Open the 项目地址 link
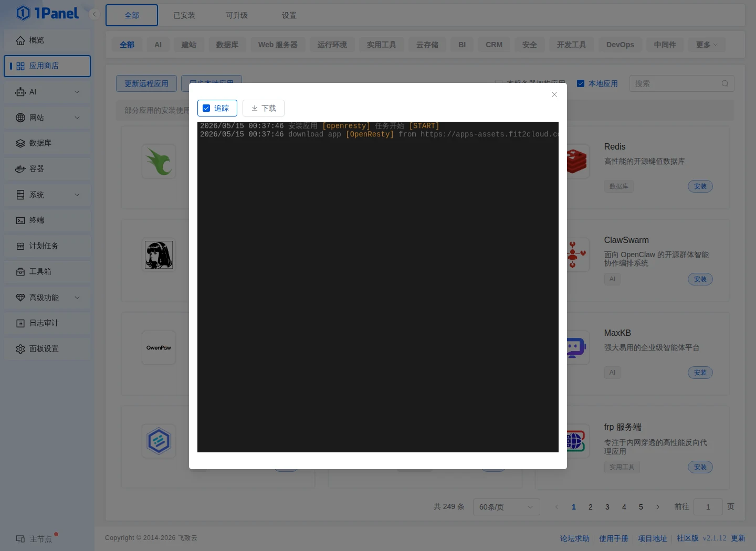756x551 pixels. pos(653,538)
